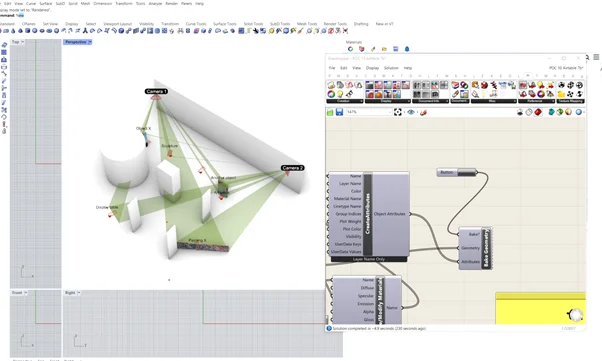This screenshot has width=602, height=361.
Task: Open the Perspective viewport dropdown arrow
Action: [x=90, y=42]
